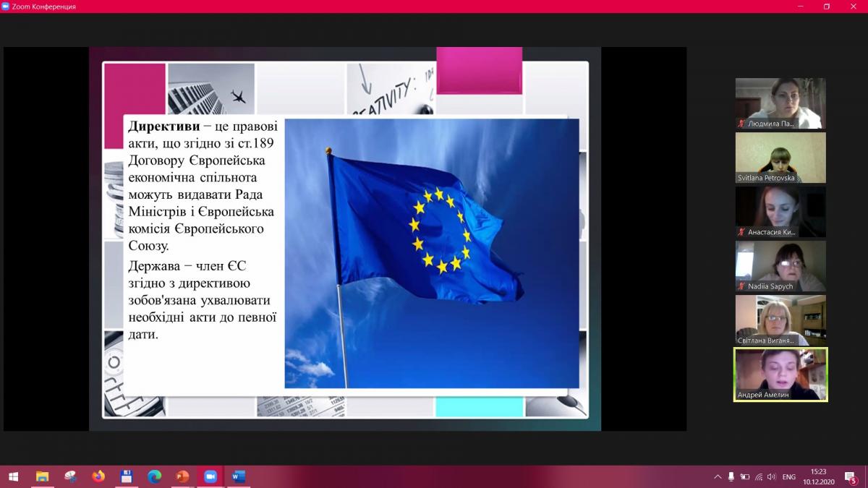The width and height of the screenshot is (868, 488).
Task: Open the volume speaker tray icon
Action: tap(771, 476)
